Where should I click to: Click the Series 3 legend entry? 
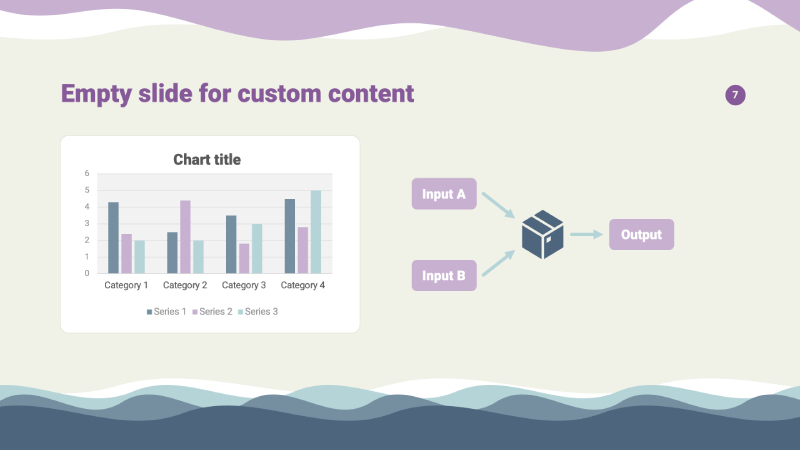pyautogui.click(x=259, y=312)
